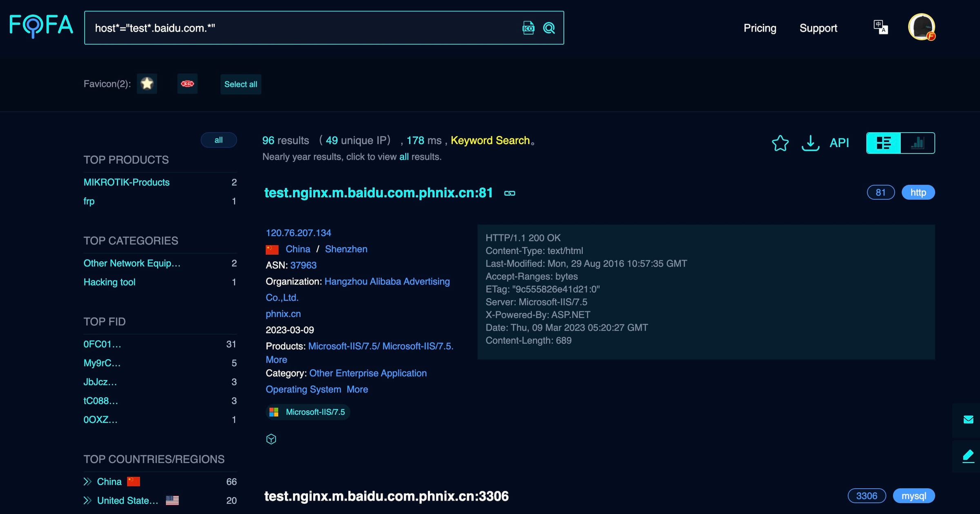Screen dimensions: 980x514
Task: Expand Products list via the More link
Action: point(276,360)
